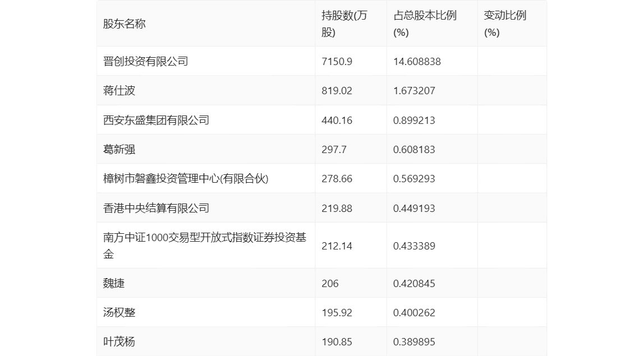Viewport: 644px width, 356px height.
Task: Click percentage 0.449193
Action: 414,208
